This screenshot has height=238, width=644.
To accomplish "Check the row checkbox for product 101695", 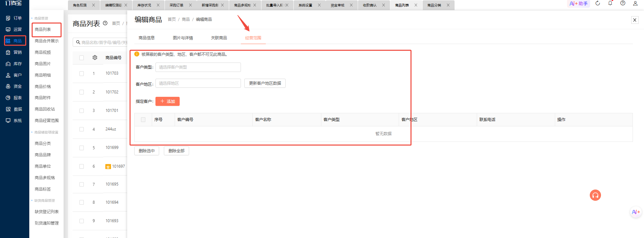I will [81, 184].
